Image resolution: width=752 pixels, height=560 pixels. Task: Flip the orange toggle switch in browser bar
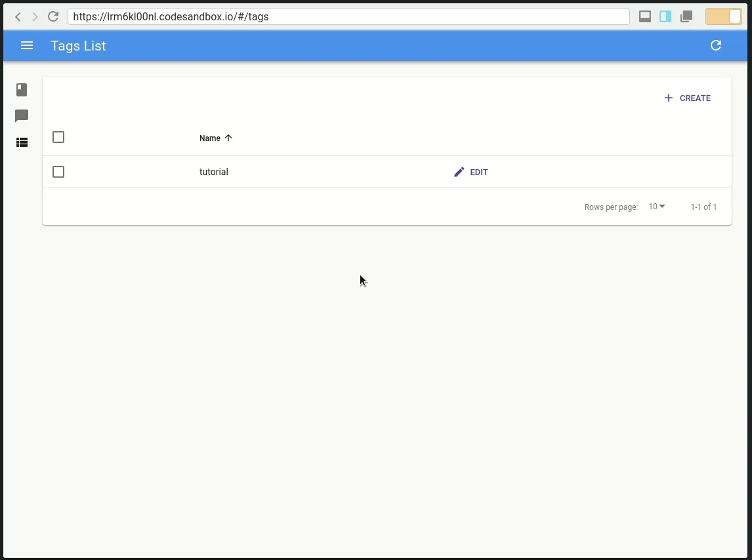[x=723, y=17]
